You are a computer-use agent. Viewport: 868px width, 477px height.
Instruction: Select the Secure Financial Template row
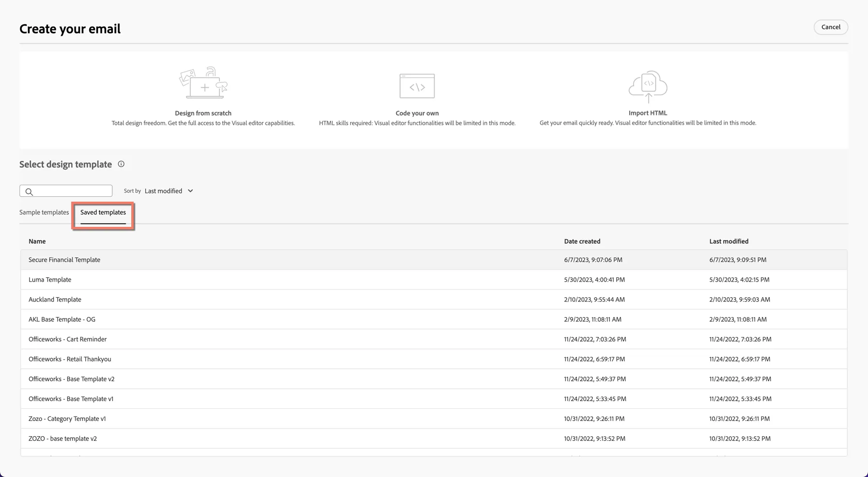tap(434, 260)
